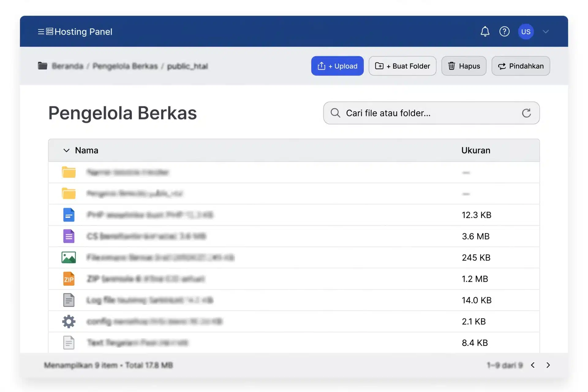Screen dimensions: 588x392
Task: Click the Hosting Panel title
Action: (83, 32)
